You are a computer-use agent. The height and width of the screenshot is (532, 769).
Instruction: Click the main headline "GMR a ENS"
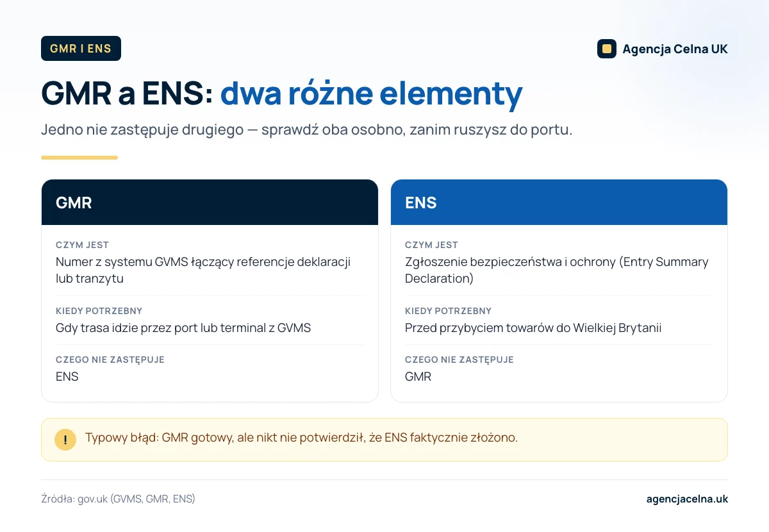tap(127, 94)
